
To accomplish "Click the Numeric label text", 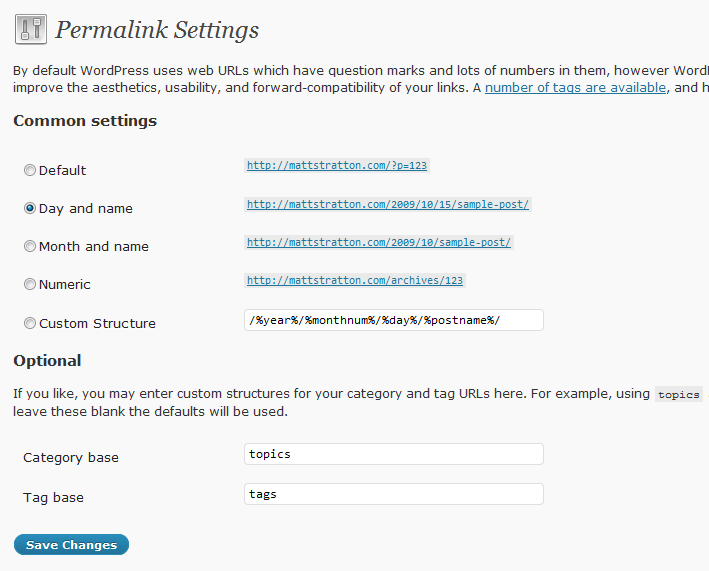I will [65, 284].
